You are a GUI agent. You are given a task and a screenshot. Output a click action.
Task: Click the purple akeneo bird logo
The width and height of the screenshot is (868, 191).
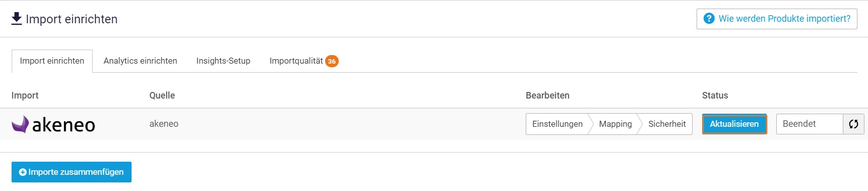tap(21, 124)
